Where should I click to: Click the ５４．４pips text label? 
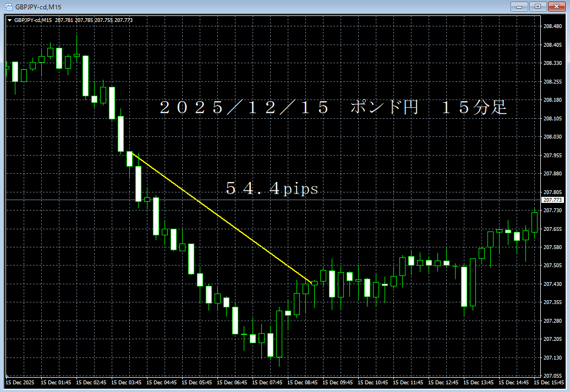tap(271, 189)
